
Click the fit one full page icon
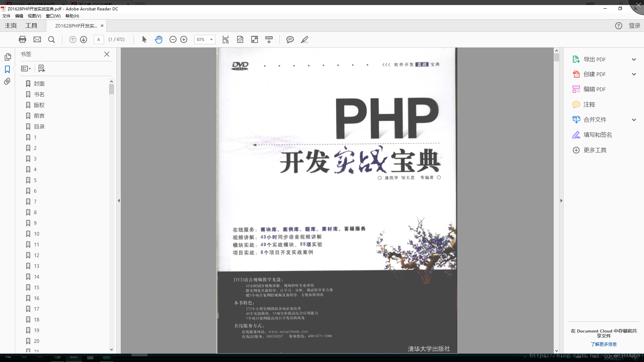click(x=240, y=40)
